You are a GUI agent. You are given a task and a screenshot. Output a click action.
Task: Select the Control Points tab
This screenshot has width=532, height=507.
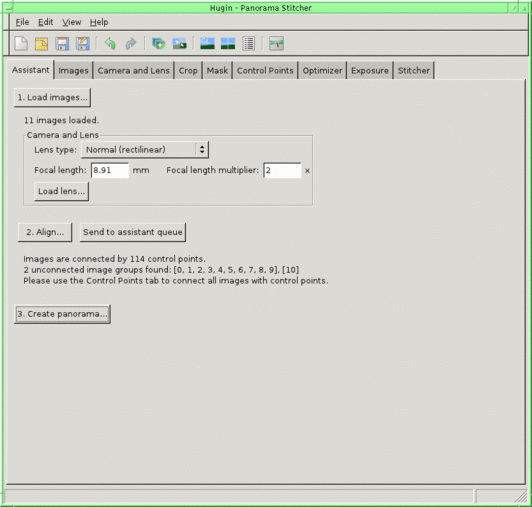265,71
